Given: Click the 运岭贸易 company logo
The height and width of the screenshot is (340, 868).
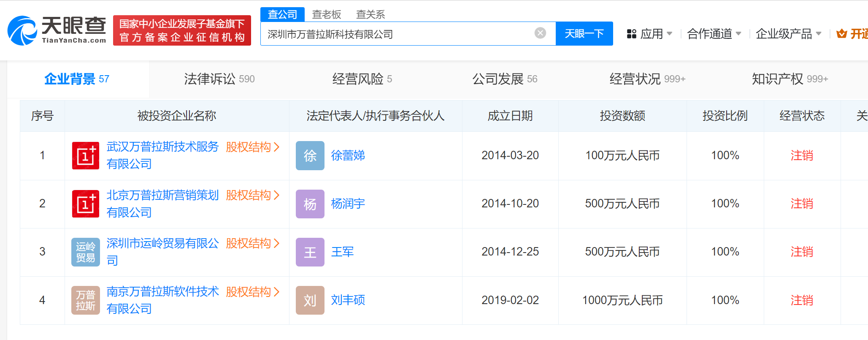Looking at the screenshot, I should click(x=86, y=252).
